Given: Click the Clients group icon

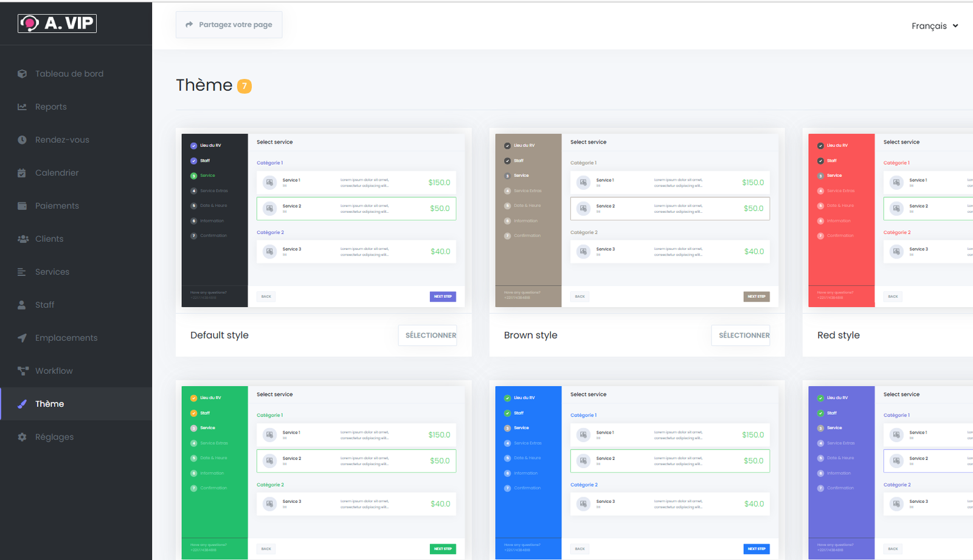Looking at the screenshot, I should [x=23, y=239].
